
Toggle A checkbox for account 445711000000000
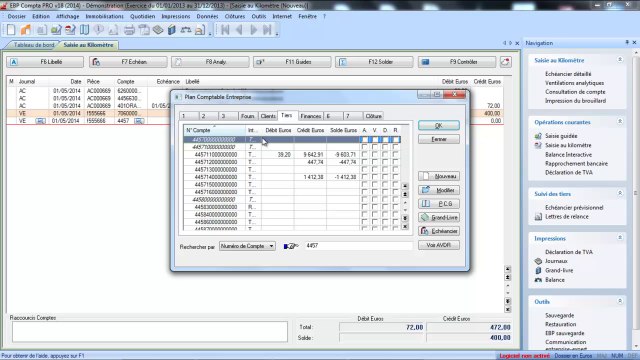(x=364, y=155)
